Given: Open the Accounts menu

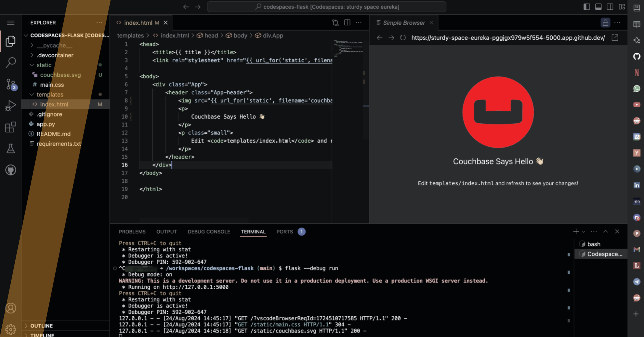Looking at the screenshot, I should 11,308.
